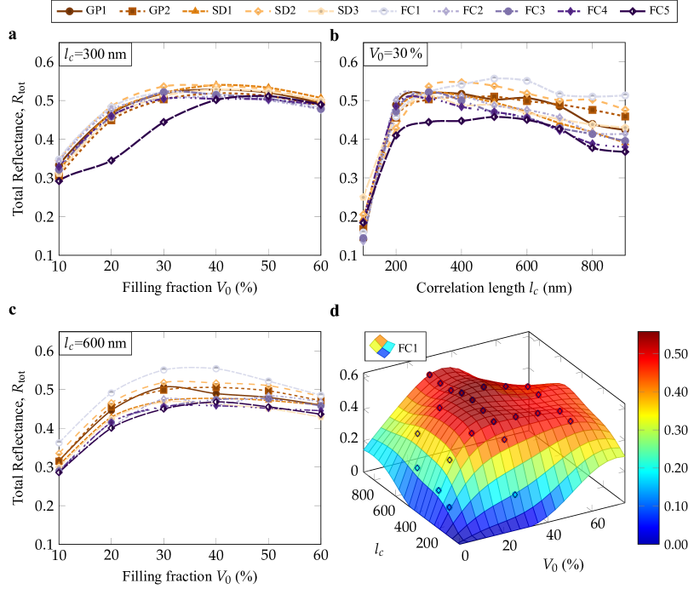This screenshot has width=700, height=589.
Task: Click the lc=600 nm plot label
Action: pyautogui.click(x=94, y=343)
